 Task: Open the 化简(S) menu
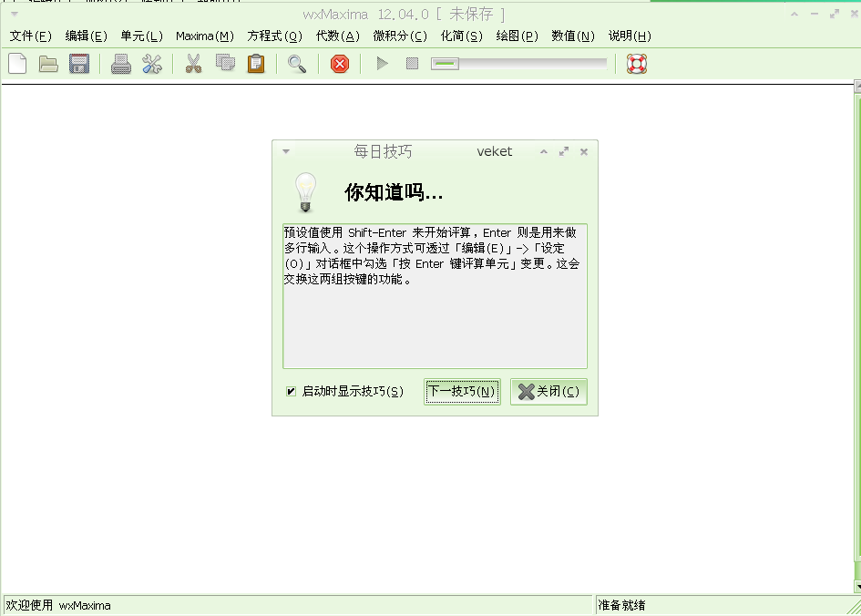pyautogui.click(x=462, y=36)
